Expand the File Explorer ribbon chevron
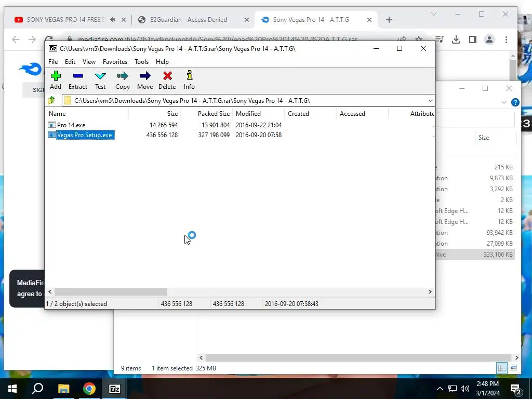This screenshot has height=399, width=532. coord(504,102)
